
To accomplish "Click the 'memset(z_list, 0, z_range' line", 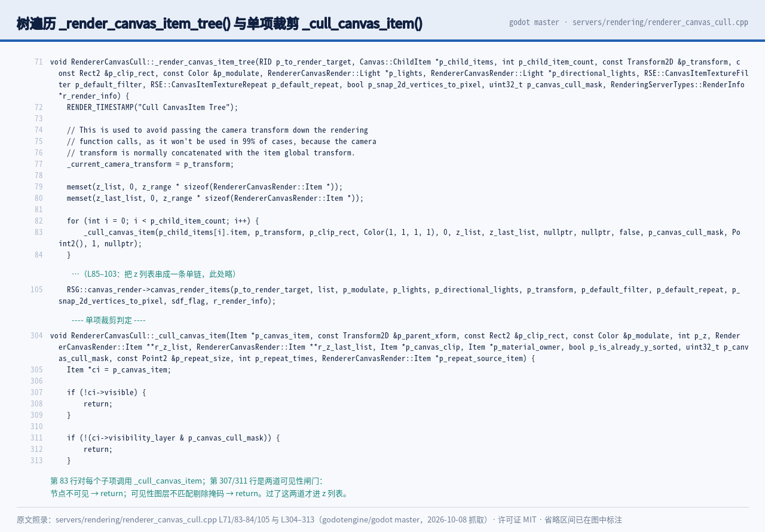I will 205,187.
